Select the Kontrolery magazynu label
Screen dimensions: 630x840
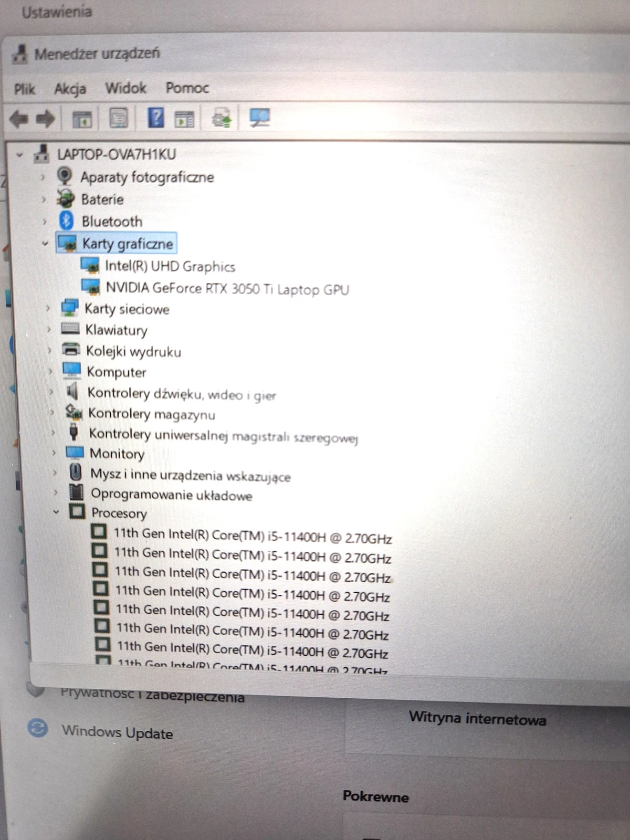click(152, 414)
